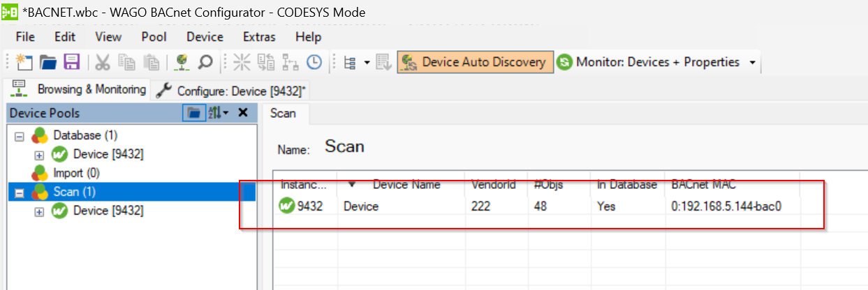Click the device transfer arrows icon
The height and width of the screenshot is (290, 868).
click(x=265, y=62)
